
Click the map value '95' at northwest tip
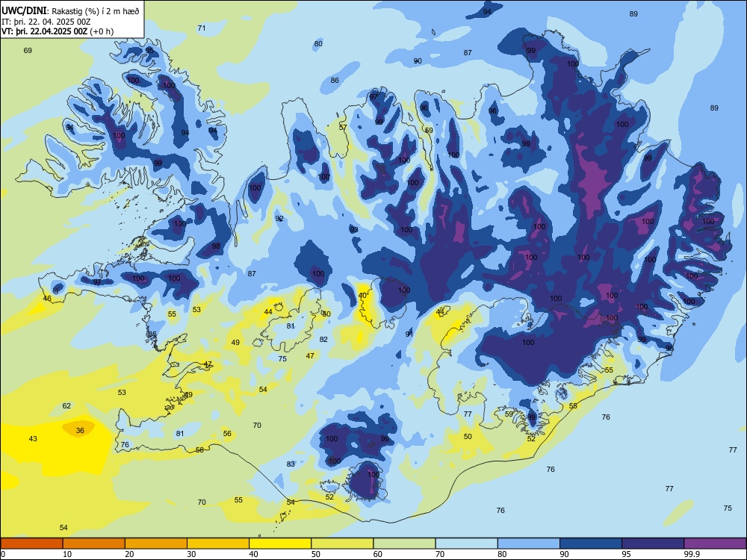[x=149, y=50]
